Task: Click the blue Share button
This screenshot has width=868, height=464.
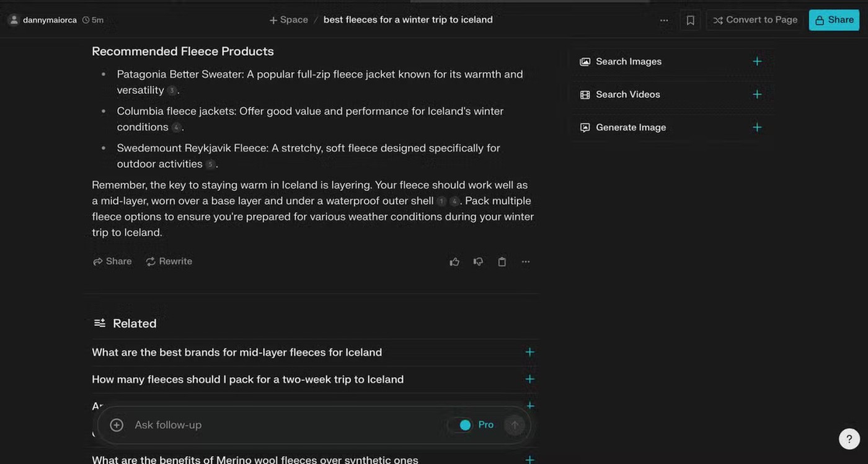Action: 834,20
